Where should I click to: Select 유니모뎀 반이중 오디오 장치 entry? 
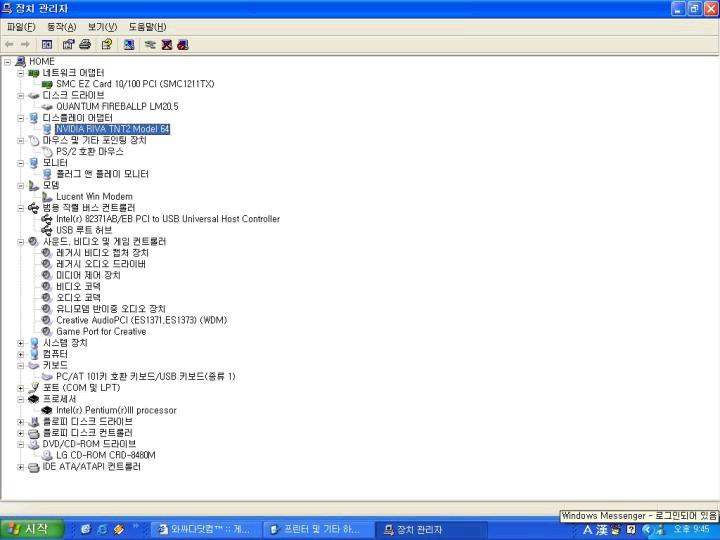(x=111, y=309)
